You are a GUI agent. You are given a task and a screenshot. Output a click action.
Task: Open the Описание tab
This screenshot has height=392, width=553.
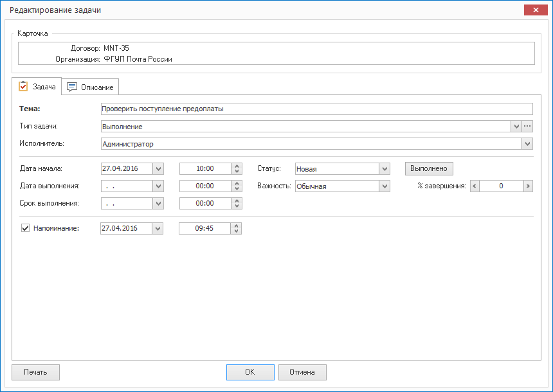(x=90, y=87)
